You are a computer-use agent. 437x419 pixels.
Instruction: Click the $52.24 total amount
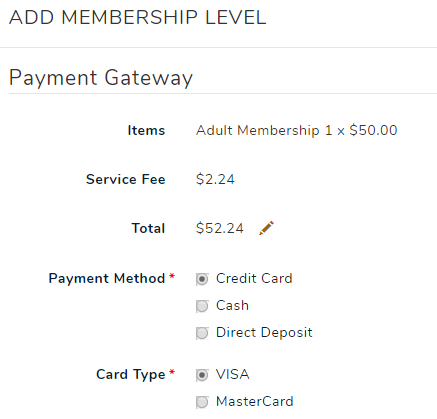(220, 228)
